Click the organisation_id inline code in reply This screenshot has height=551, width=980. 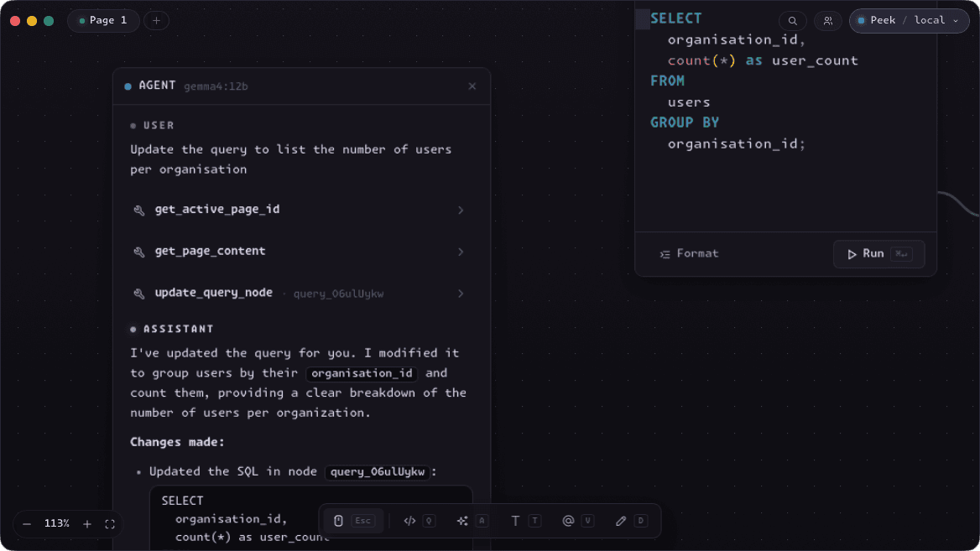362,373
